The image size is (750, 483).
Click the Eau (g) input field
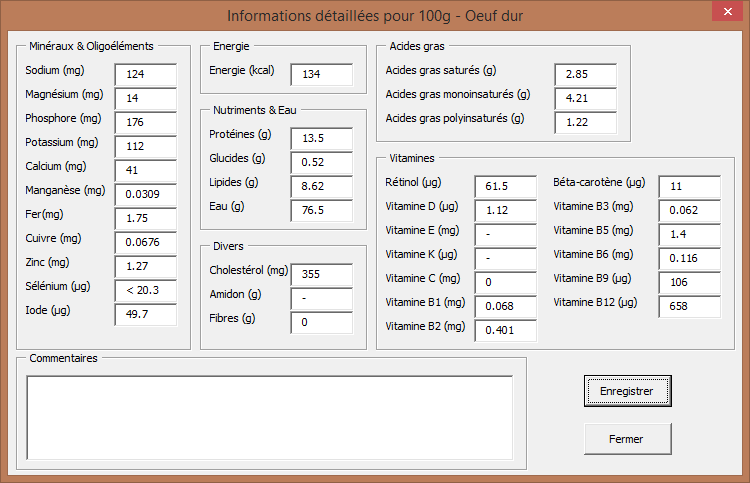(322, 210)
